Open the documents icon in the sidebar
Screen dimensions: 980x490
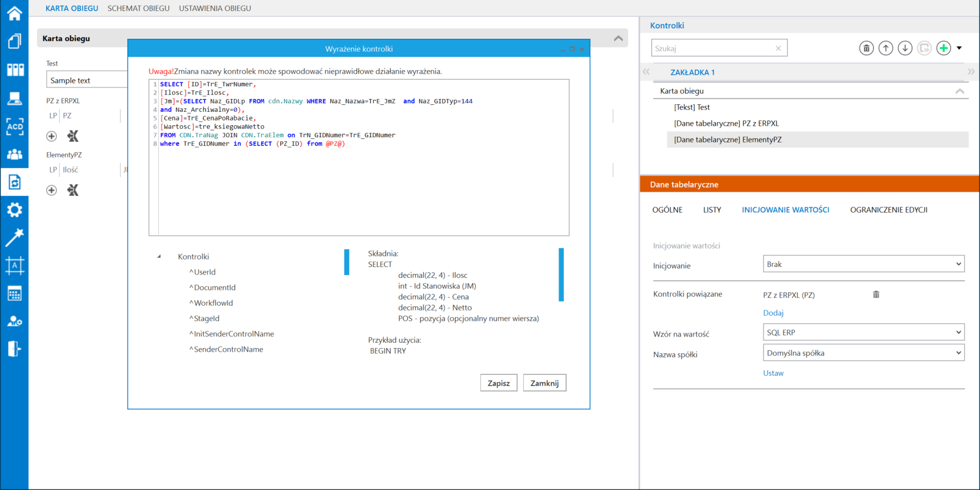click(x=14, y=41)
